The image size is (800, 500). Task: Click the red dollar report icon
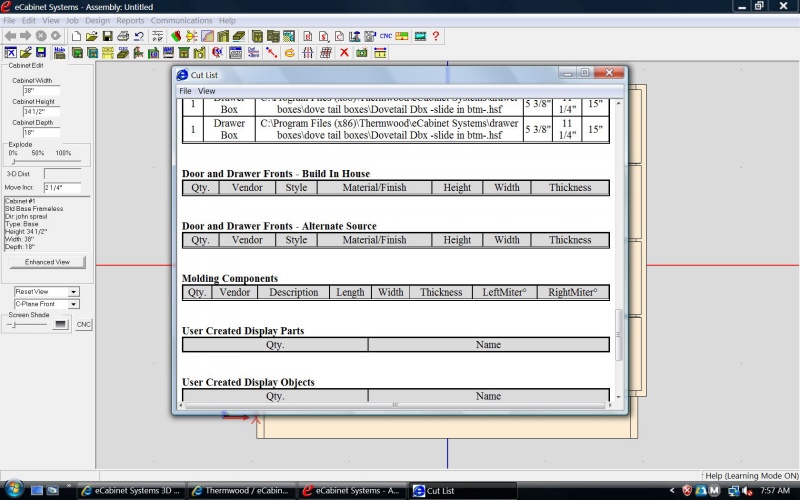(x=323, y=36)
